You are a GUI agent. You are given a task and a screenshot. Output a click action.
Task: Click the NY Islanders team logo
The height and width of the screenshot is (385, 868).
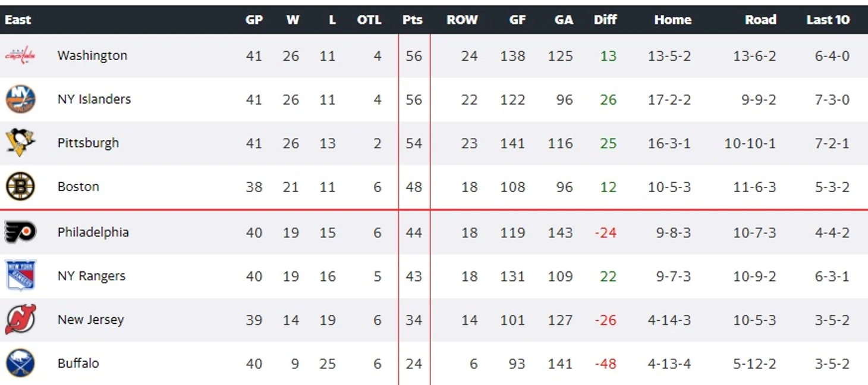coord(20,99)
